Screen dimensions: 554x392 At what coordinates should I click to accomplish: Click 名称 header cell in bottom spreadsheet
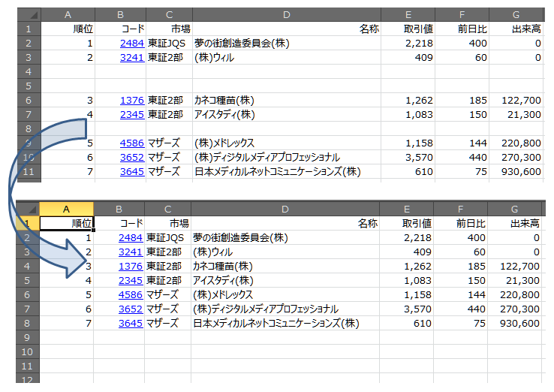[285, 223]
